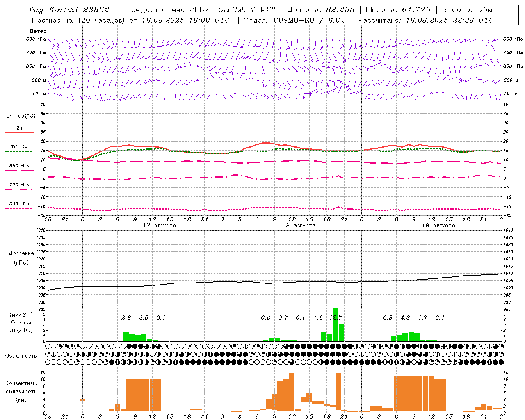The image size is (525, 420).
Task: Click the (мм/1ч.) precipitation unit label
Action: [21, 330]
